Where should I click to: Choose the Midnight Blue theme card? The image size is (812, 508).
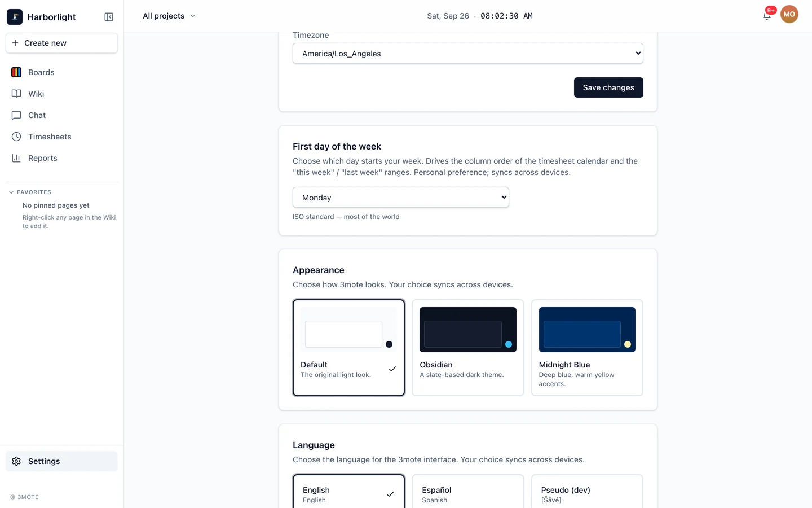(x=587, y=348)
